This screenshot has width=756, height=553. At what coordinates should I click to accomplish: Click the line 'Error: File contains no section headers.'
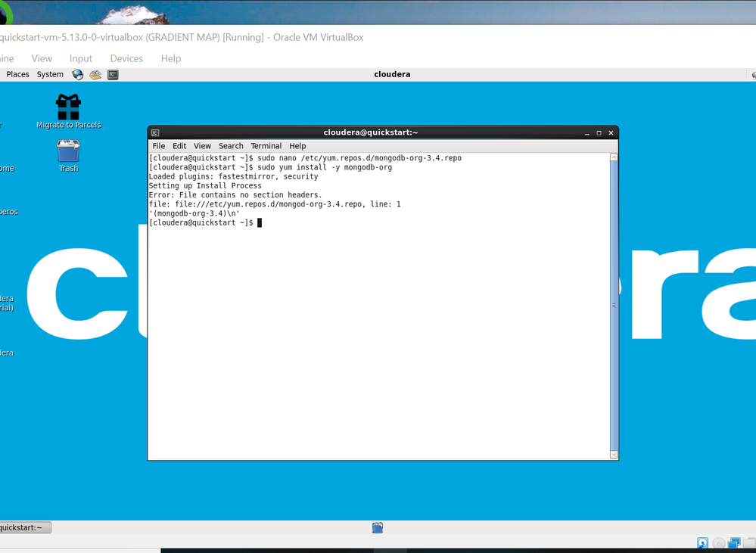click(235, 194)
